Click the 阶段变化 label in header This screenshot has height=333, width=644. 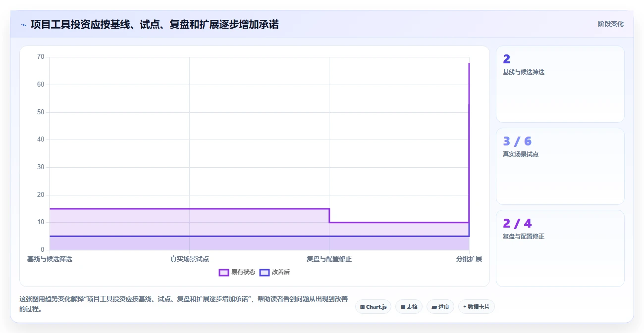pyautogui.click(x=610, y=24)
